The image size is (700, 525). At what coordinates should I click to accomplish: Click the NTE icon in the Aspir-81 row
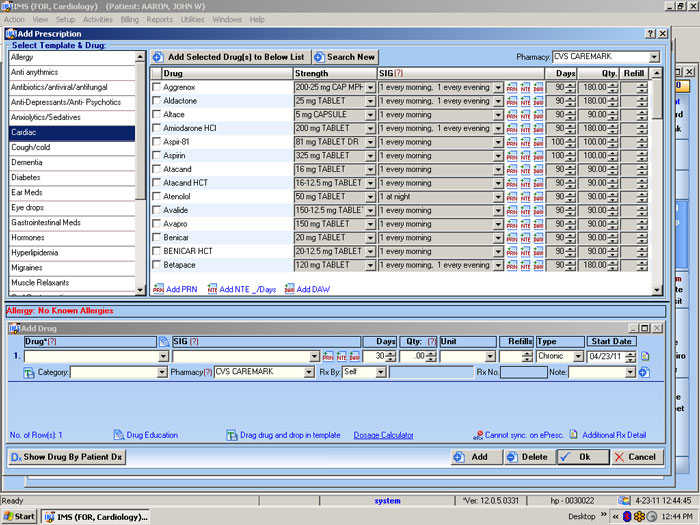[x=525, y=142]
